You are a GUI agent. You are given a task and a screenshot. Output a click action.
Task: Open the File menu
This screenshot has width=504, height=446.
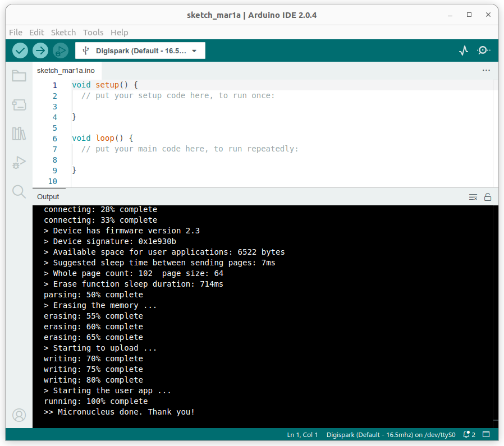click(15, 33)
